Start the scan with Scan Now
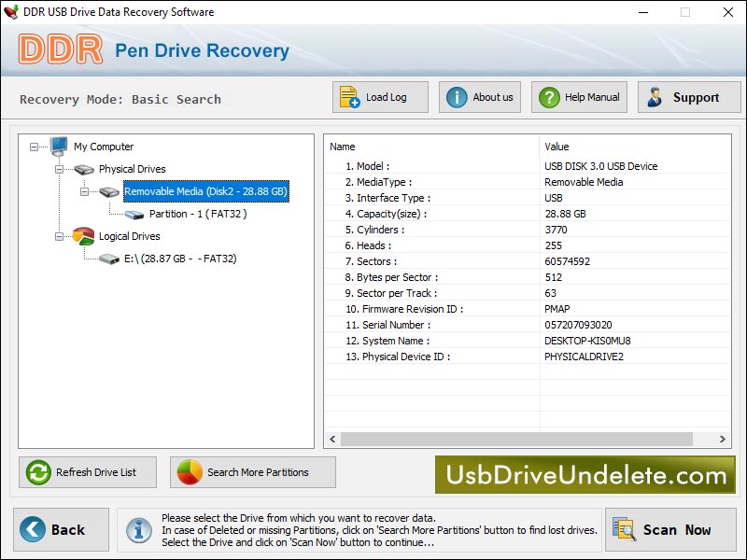747x560 pixels. tap(670, 529)
